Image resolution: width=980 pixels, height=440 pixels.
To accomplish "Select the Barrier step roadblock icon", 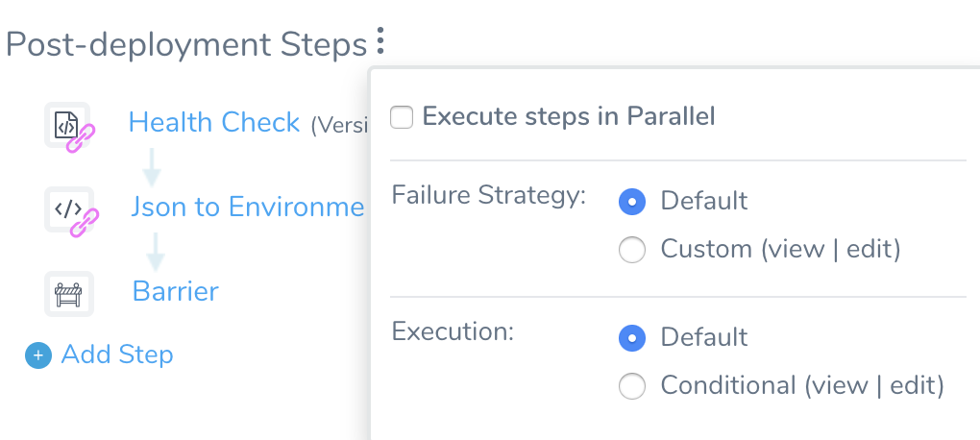I will pyautogui.click(x=69, y=294).
